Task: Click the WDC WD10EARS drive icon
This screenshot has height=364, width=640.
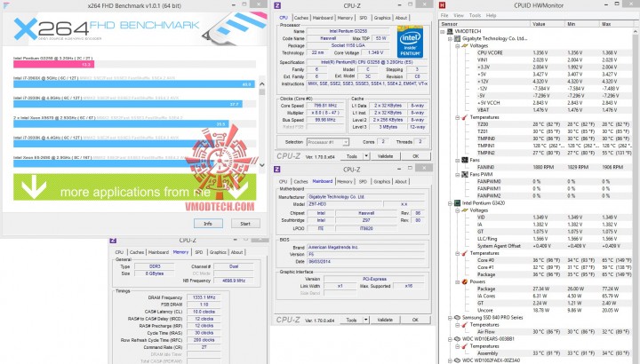Action: pos(457,339)
